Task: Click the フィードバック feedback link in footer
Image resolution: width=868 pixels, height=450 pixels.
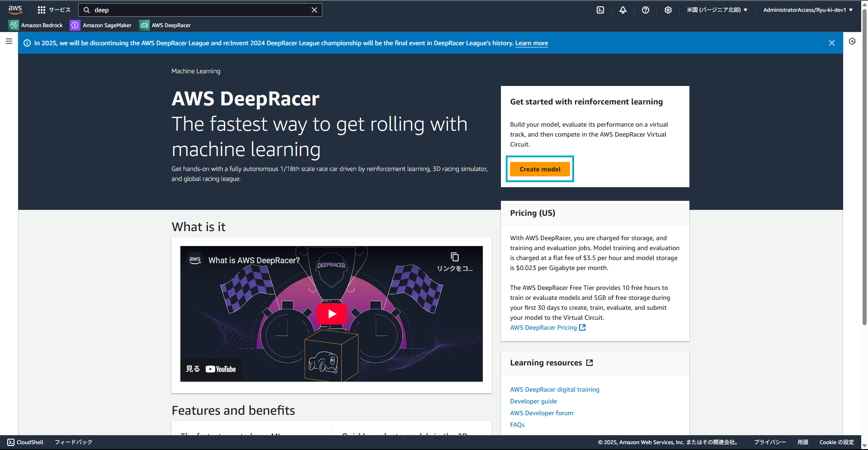Action: coord(73,442)
